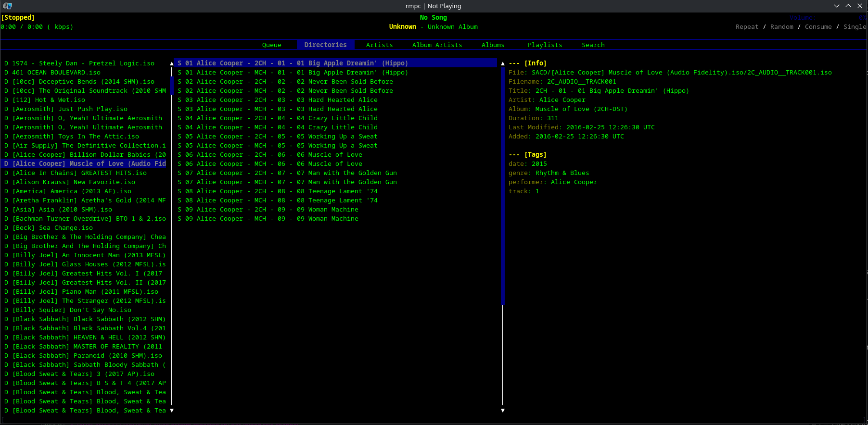Select '[Aerosmith] Toys In The Attic.iso'

click(85, 137)
